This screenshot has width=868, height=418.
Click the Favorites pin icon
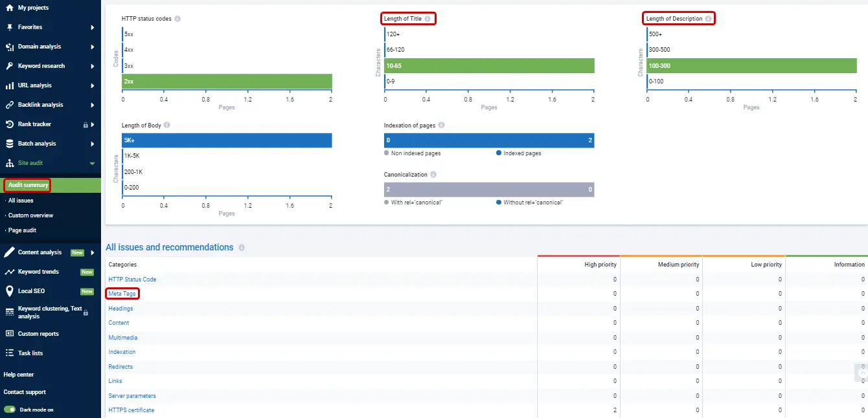(9, 27)
